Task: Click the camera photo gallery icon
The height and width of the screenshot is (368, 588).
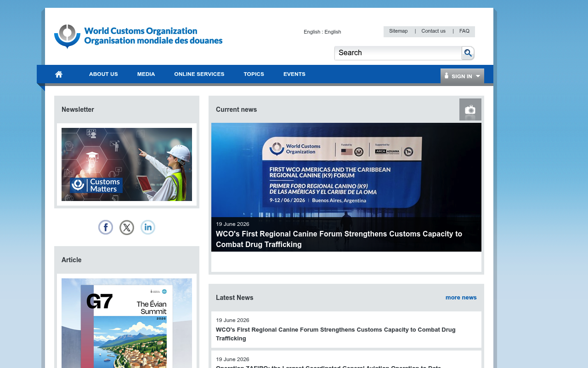Action: tap(470, 109)
